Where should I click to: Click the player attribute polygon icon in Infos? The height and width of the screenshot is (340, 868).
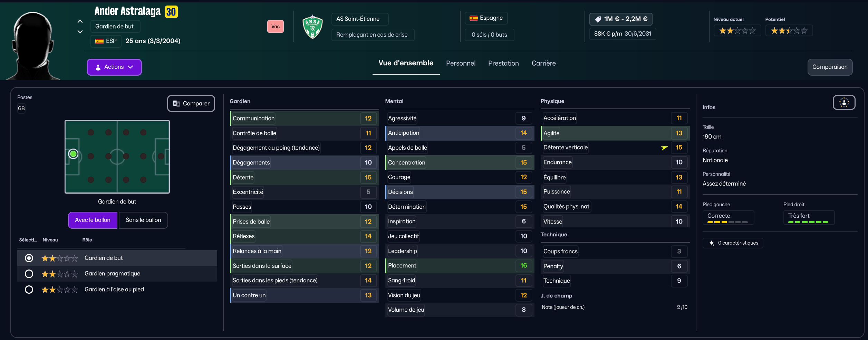[844, 103]
